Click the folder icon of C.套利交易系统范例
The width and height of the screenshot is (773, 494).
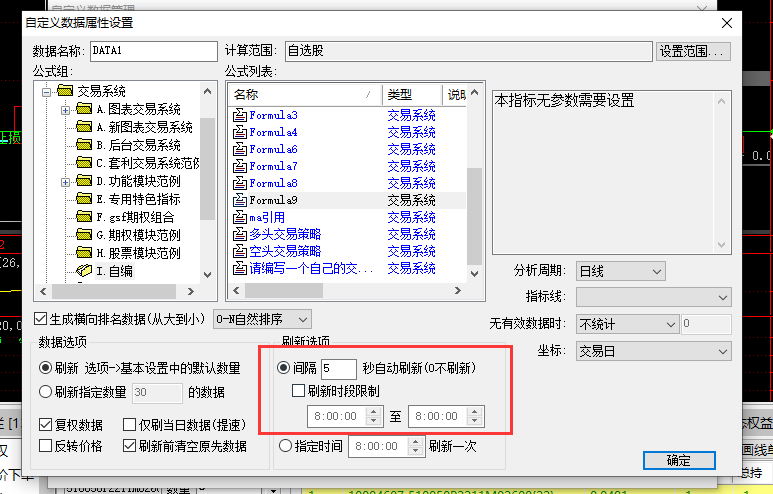(x=84, y=163)
